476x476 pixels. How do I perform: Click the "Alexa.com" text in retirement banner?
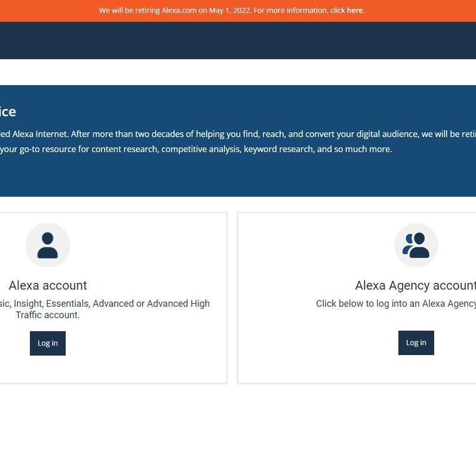click(x=179, y=11)
